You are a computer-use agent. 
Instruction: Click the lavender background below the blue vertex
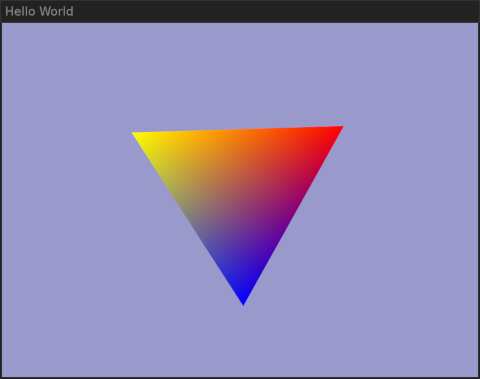244,341
